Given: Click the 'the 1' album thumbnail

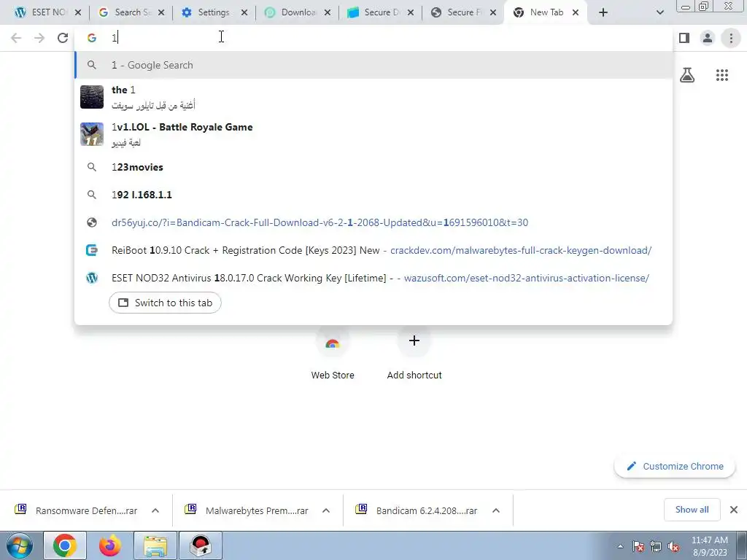Looking at the screenshot, I should pyautogui.click(x=92, y=97).
